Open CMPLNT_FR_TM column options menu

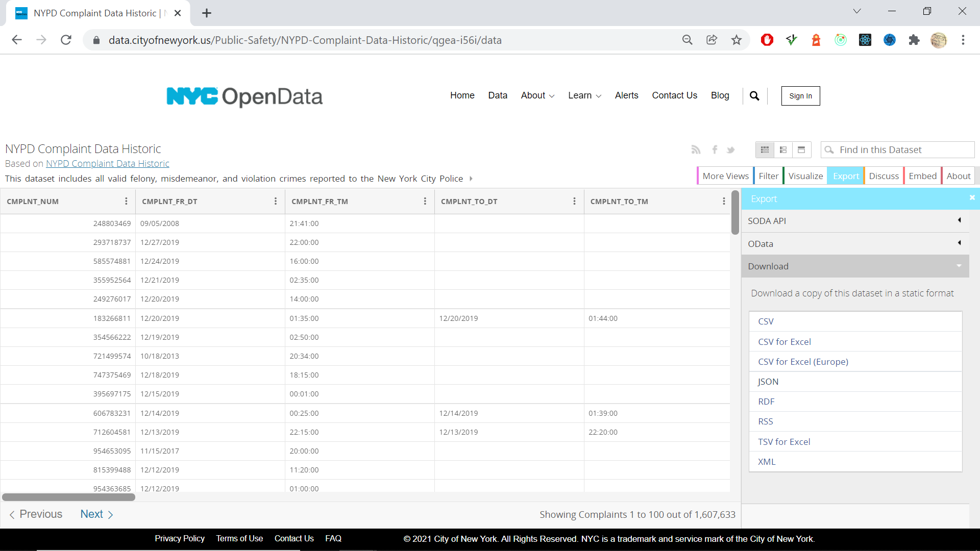[425, 201]
